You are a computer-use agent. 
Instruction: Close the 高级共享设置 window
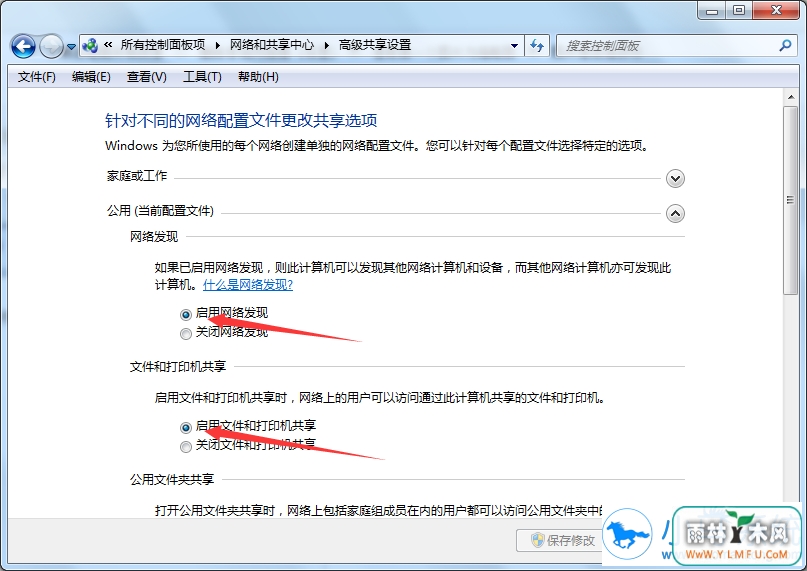click(x=777, y=10)
